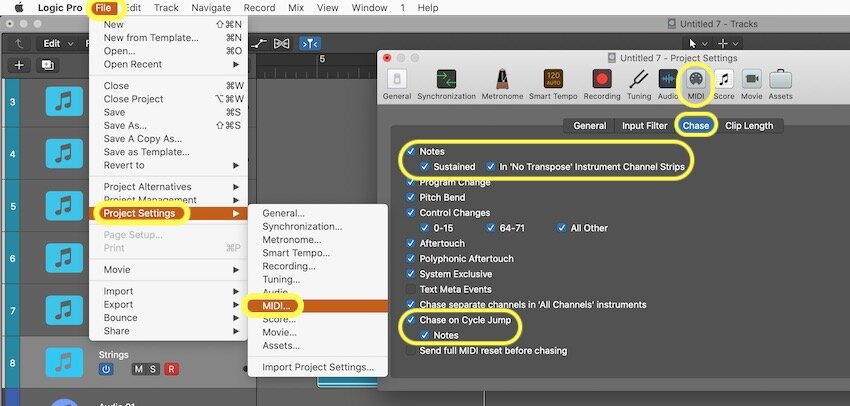Toggle 'No Transpose' Instrument Channel Strips checkbox
The image size is (850, 406).
pyautogui.click(x=491, y=166)
